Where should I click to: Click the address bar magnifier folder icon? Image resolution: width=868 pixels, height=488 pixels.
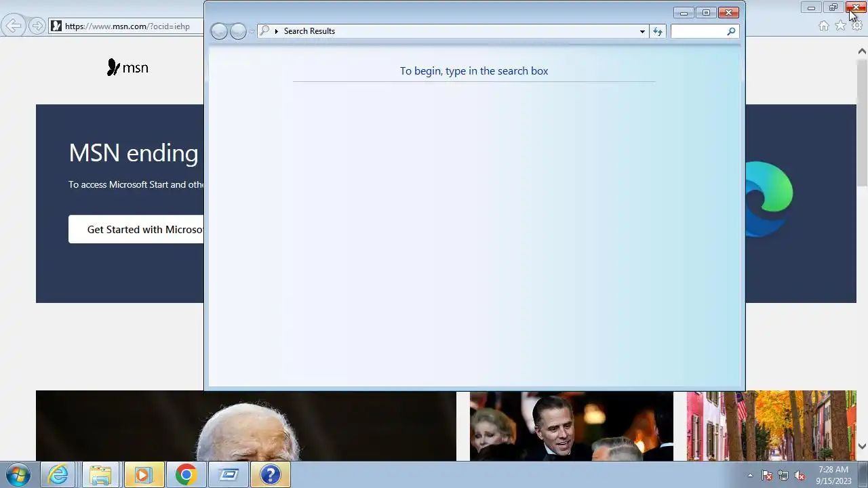pos(265,30)
